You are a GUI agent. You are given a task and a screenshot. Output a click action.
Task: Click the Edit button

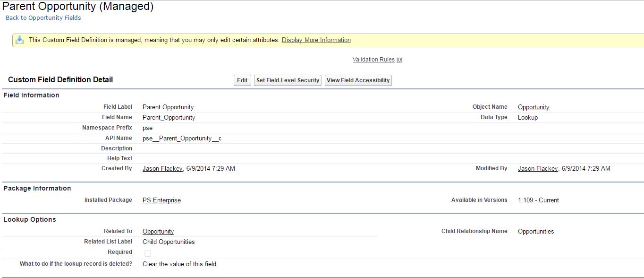pyautogui.click(x=242, y=80)
